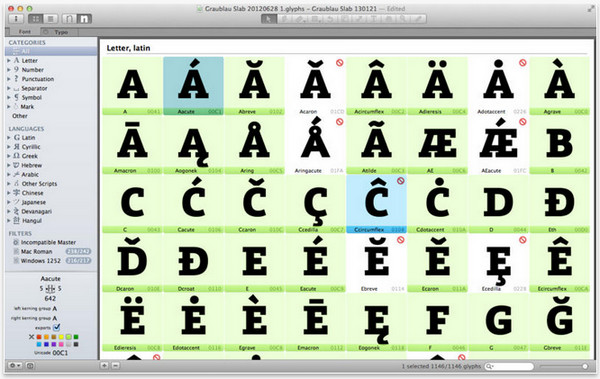Open the gear actions menu
The image size is (600, 379).
point(15,366)
